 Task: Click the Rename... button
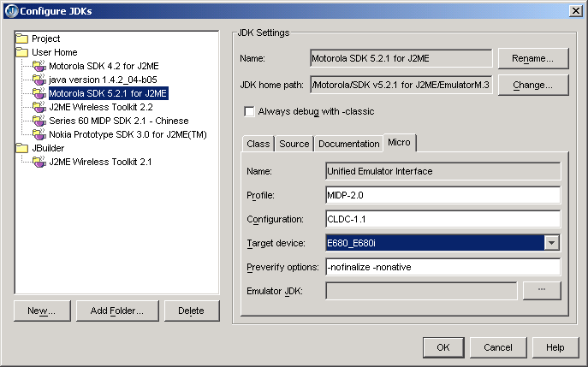click(532, 58)
